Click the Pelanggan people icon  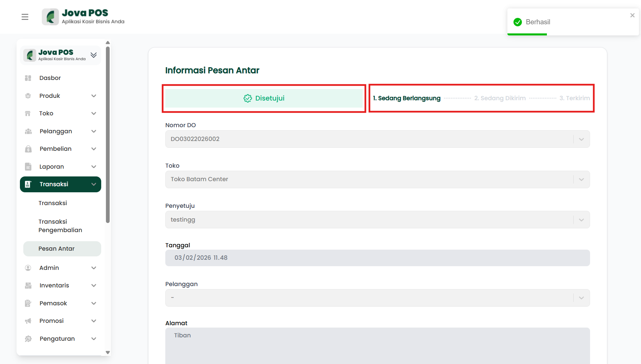(28, 131)
